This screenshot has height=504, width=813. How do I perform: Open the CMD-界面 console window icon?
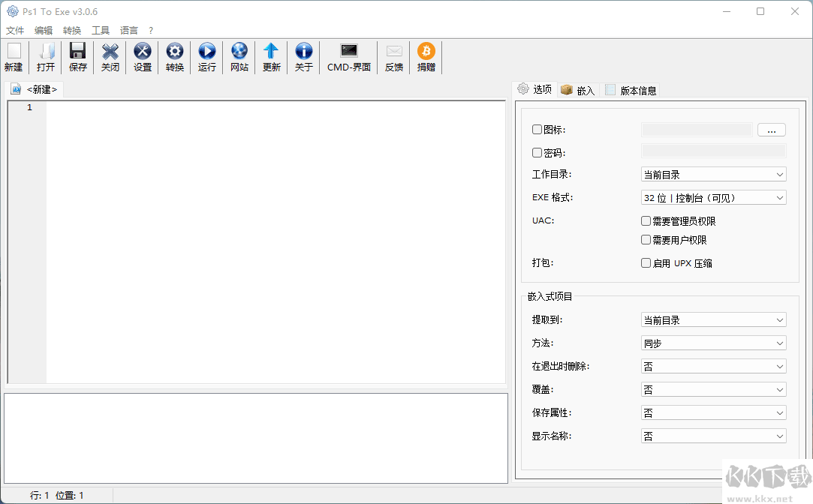tap(348, 57)
